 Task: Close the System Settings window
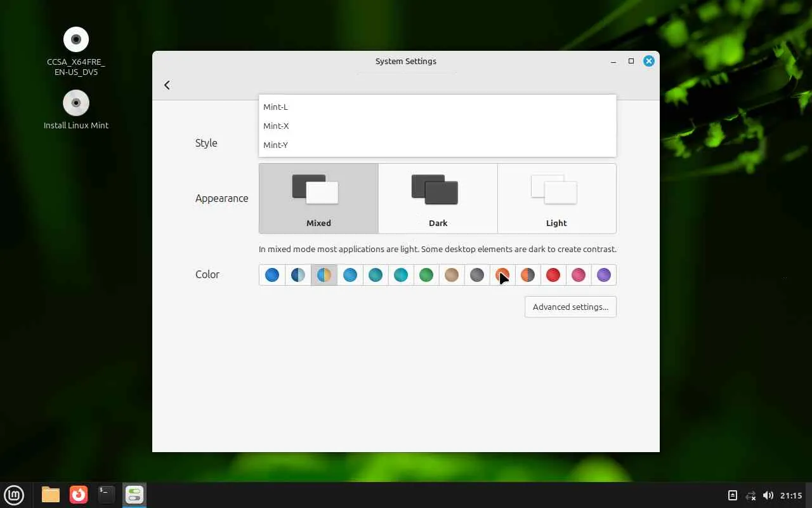click(648, 61)
